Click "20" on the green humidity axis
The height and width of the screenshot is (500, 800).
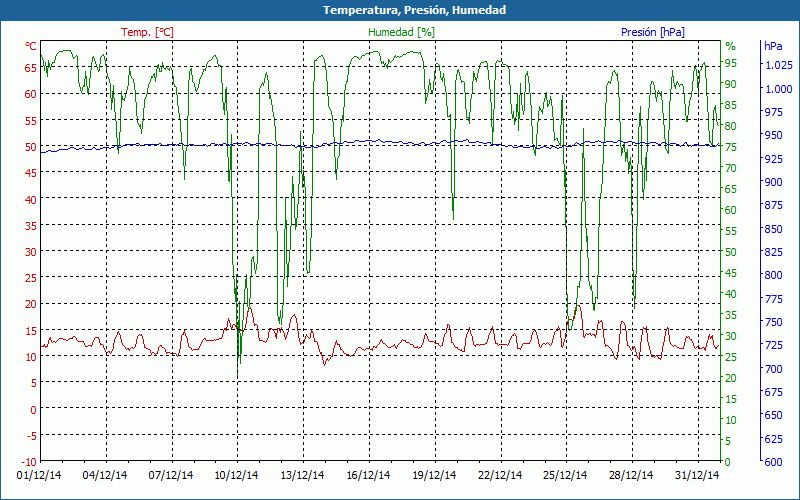[731, 378]
